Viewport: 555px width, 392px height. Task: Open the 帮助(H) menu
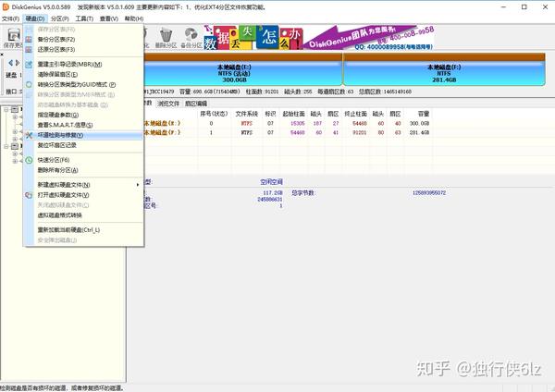point(134,18)
